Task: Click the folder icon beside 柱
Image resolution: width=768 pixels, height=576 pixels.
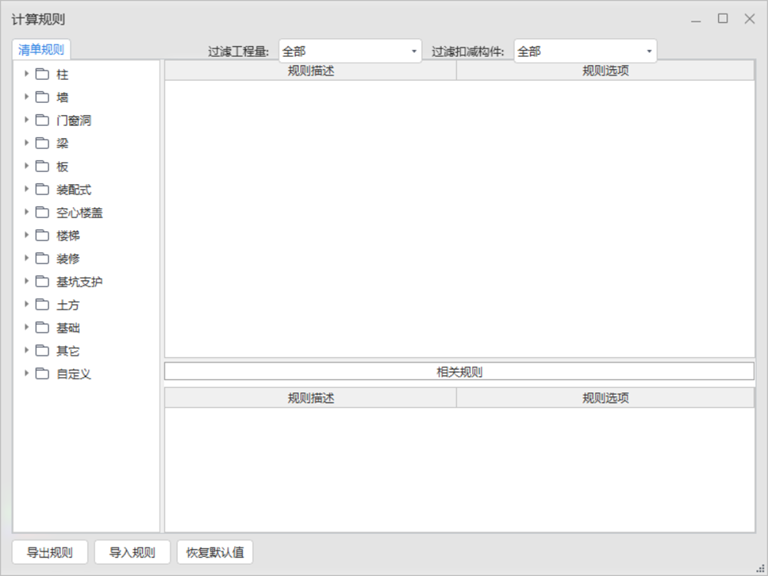Action: pyautogui.click(x=42, y=74)
